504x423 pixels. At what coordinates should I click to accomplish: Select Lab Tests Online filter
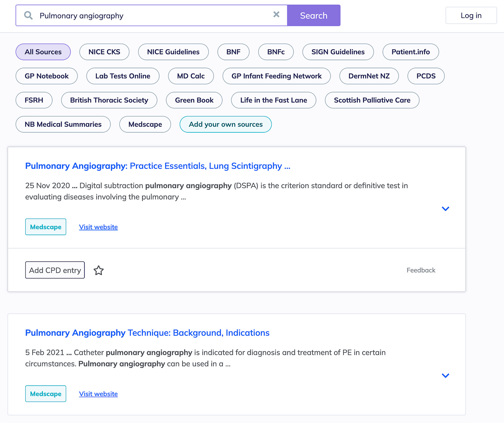[123, 76]
